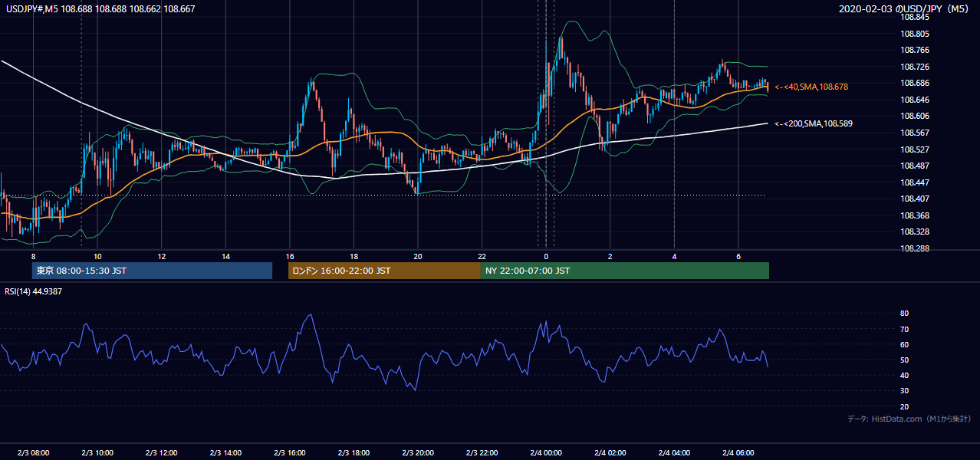Click price axis value 108.766

[x=914, y=51]
